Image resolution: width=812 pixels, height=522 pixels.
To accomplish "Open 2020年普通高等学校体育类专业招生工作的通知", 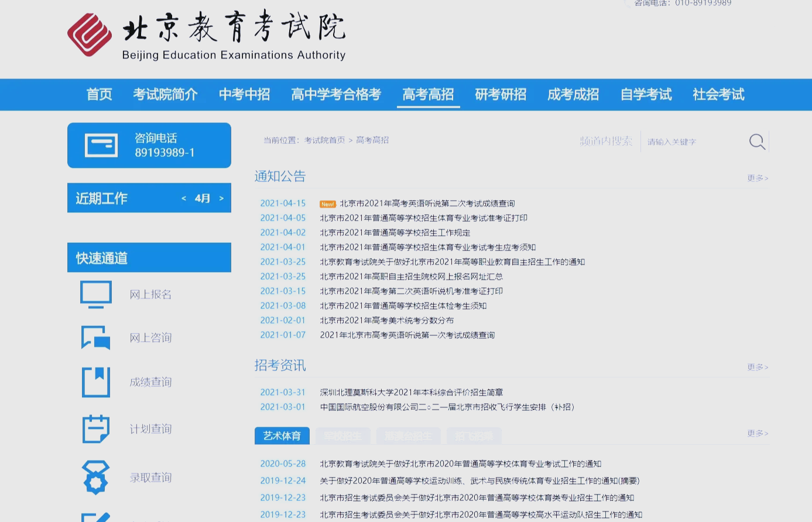I will [477, 498].
